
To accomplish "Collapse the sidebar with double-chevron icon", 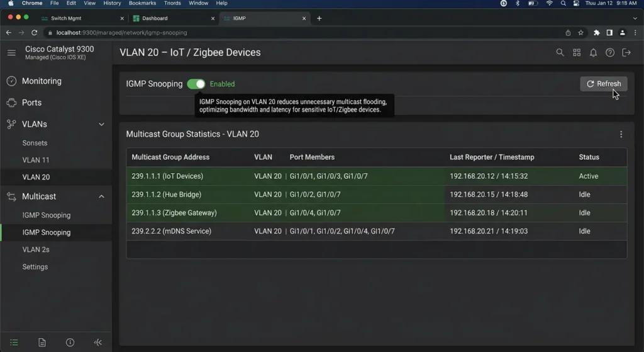I will pos(97,343).
